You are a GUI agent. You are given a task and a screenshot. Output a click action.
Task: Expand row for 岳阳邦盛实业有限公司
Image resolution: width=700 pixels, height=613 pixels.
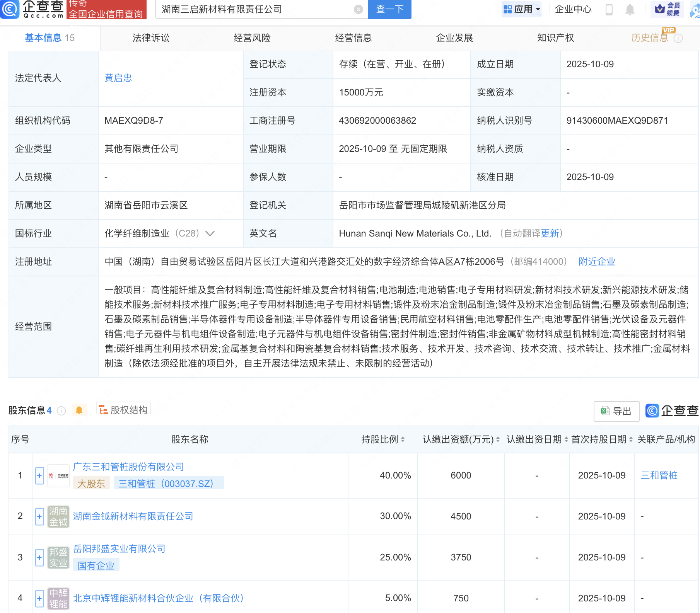[x=39, y=558]
